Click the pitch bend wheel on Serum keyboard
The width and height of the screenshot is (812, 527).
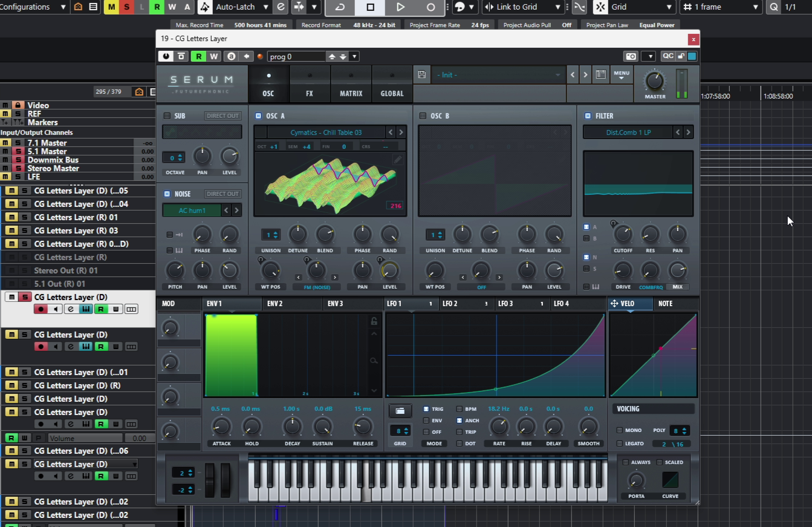[x=210, y=480]
